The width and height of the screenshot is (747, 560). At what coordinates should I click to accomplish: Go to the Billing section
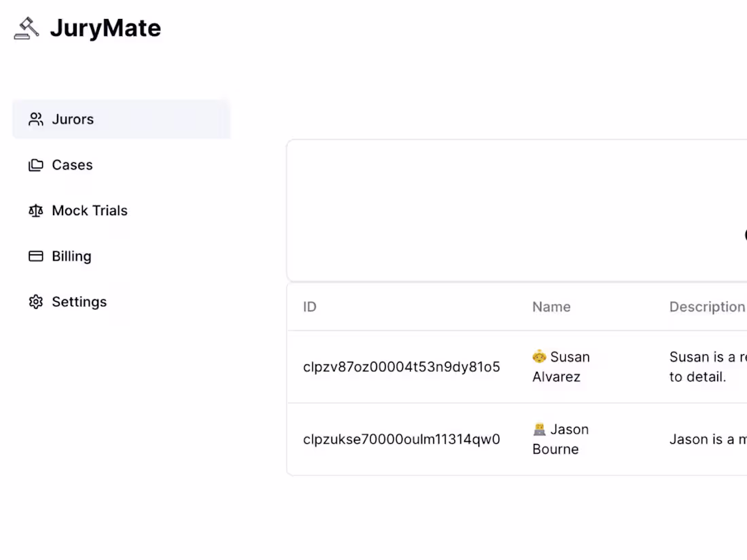(x=71, y=256)
